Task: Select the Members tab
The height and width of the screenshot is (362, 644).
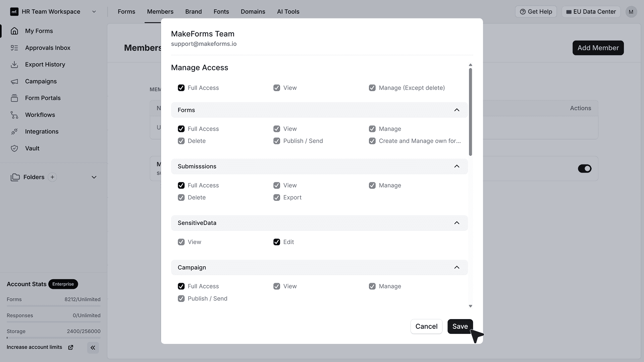Action: (x=160, y=12)
